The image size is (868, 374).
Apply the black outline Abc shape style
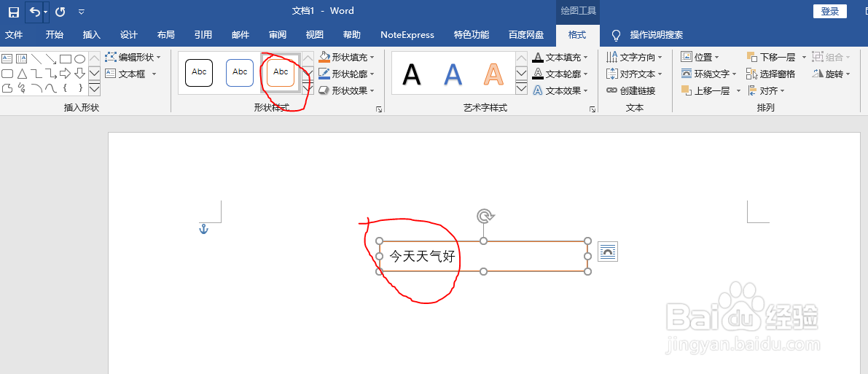tap(199, 73)
